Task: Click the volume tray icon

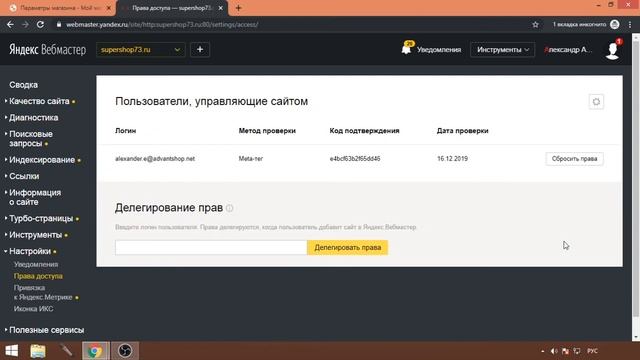Action: [x=554, y=351]
